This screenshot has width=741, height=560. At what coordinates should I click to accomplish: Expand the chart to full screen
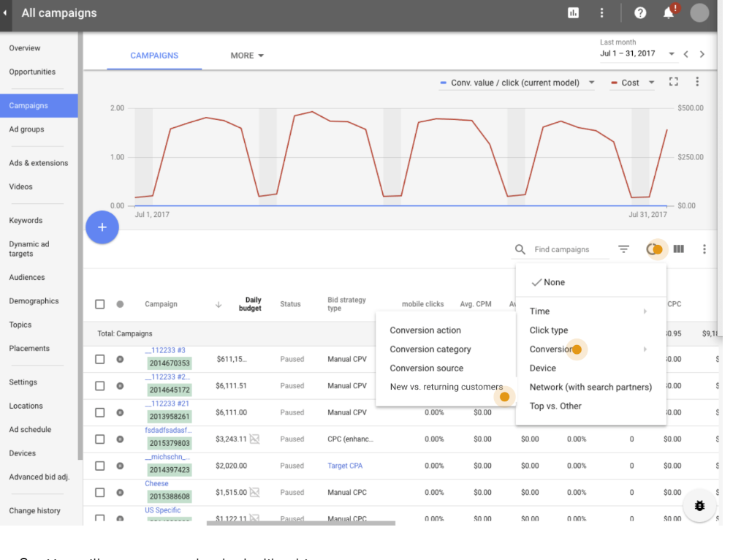tap(674, 82)
